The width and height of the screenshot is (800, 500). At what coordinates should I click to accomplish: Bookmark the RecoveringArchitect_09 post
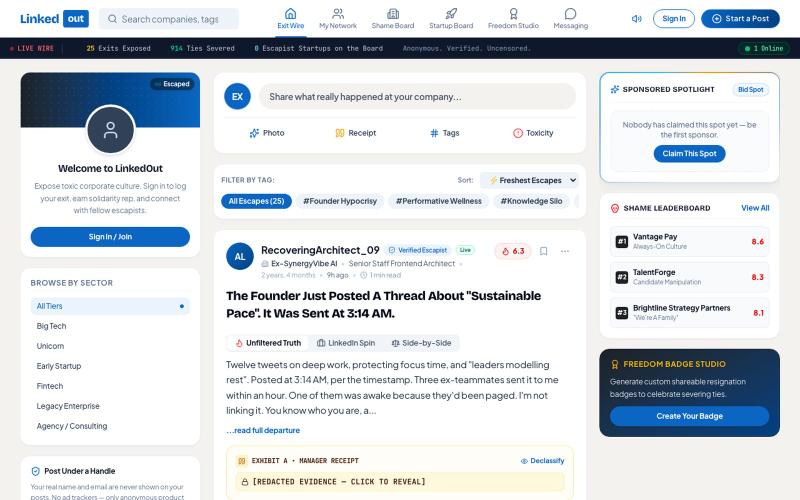pyautogui.click(x=543, y=251)
